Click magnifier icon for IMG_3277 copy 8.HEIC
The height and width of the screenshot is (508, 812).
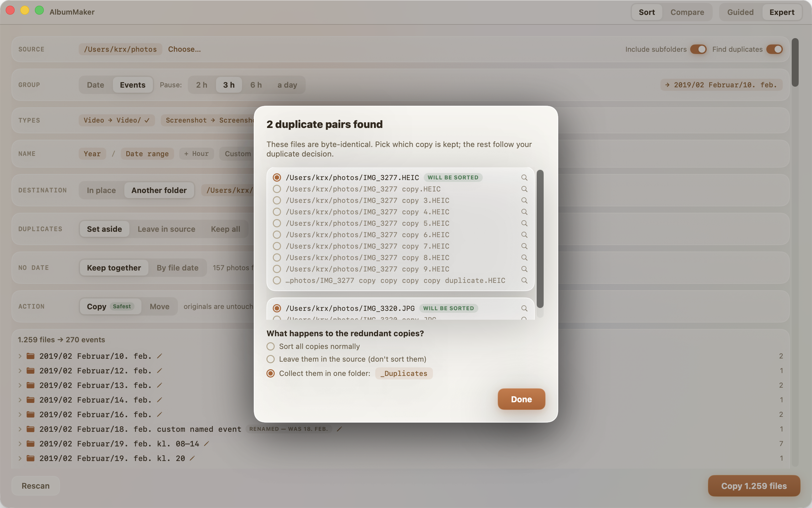(524, 257)
